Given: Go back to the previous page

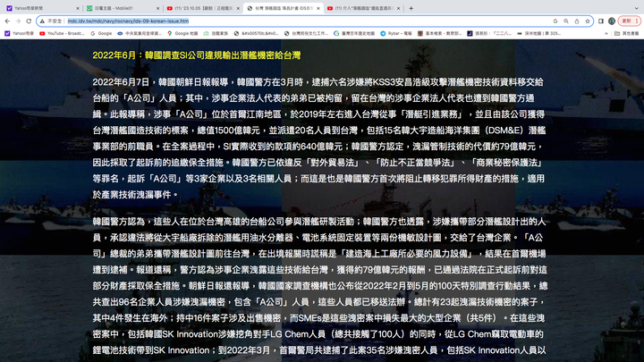Looking at the screenshot, I should click(7, 21).
